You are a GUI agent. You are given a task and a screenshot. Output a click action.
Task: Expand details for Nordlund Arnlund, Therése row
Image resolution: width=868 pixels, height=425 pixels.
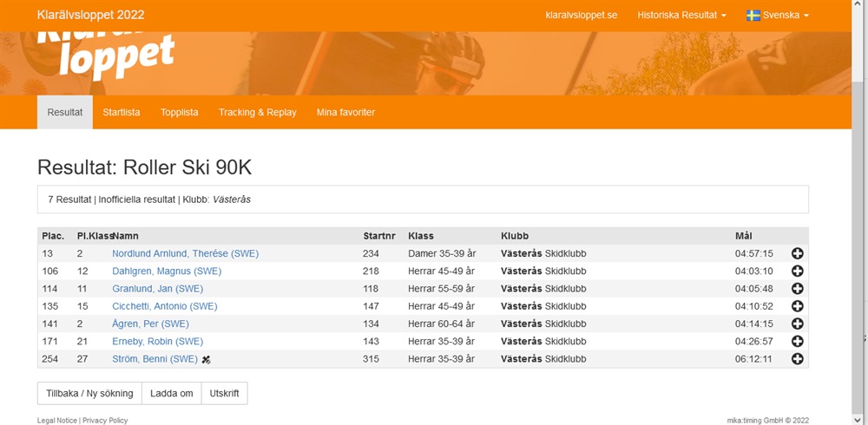click(797, 253)
